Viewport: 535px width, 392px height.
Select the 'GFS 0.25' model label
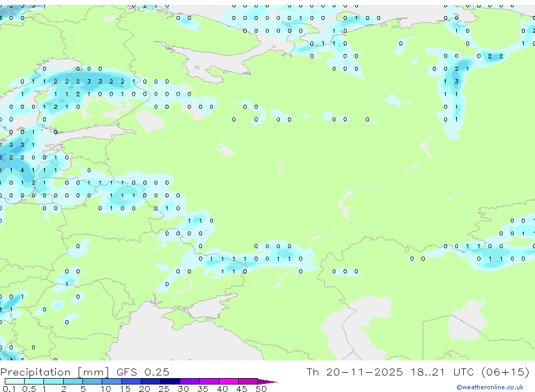tap(143, 372)
